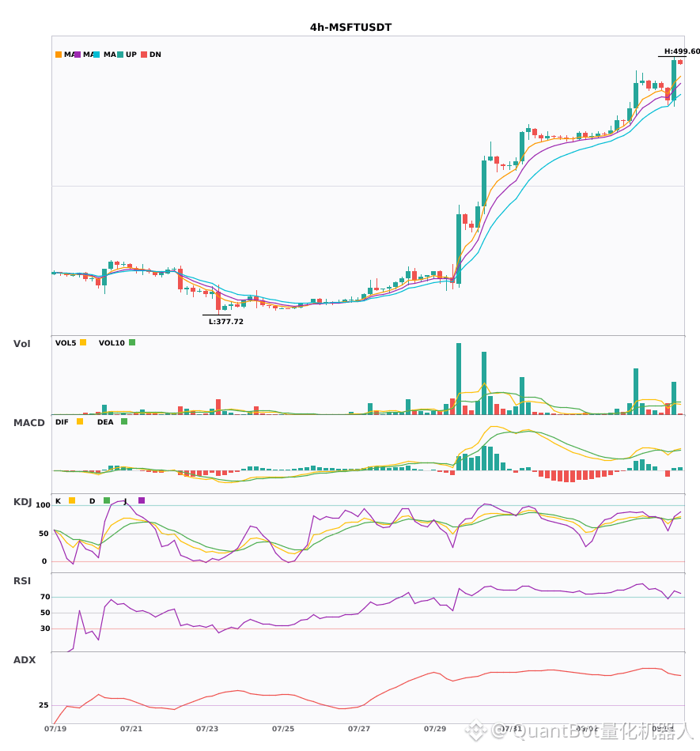Click the orange MA legend swatch
The width and height of the screenshot is (700, 751).
[x=59, y=55]
